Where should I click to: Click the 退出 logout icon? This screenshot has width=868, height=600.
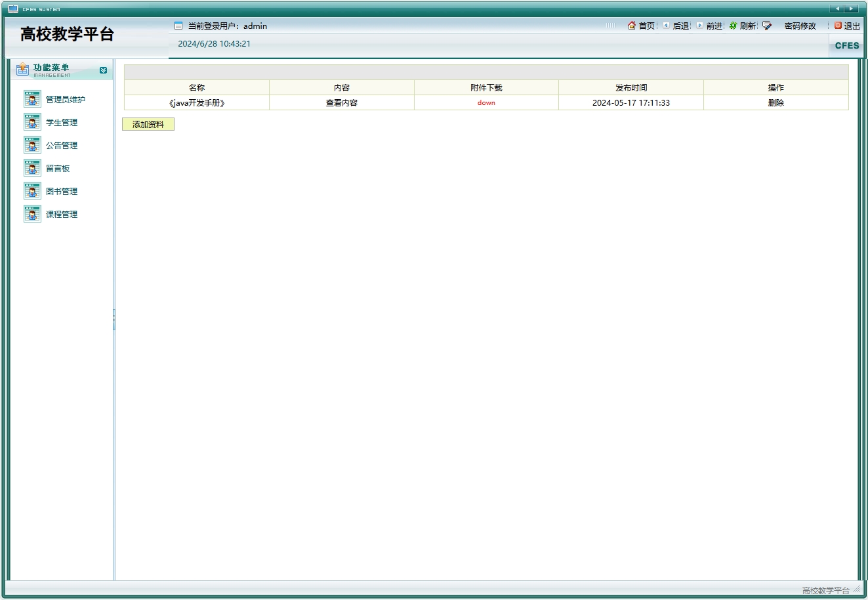[x=837, y=26]
